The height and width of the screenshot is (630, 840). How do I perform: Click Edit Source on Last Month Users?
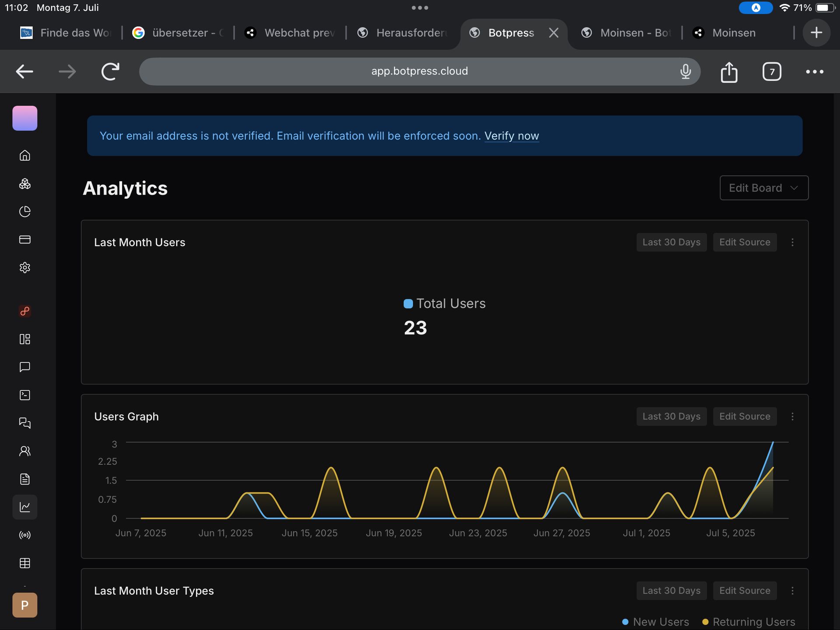[x=745, y=242]
